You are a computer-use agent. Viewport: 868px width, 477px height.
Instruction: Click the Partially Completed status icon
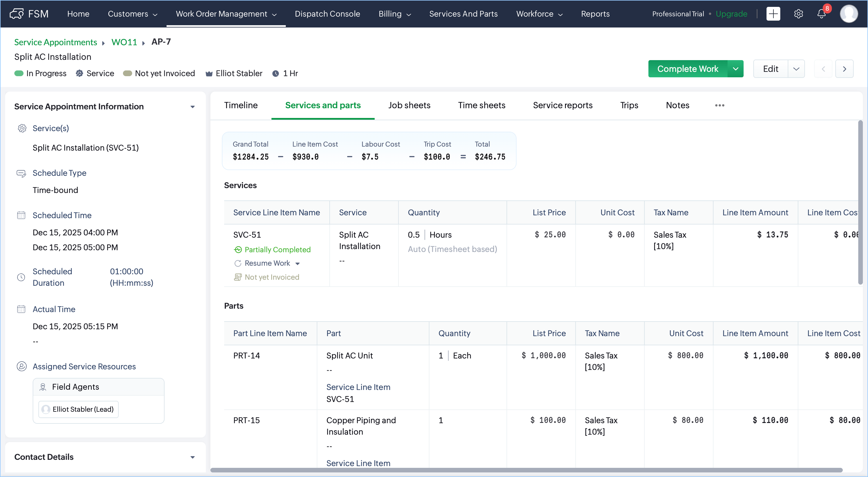tap(238, 249)
